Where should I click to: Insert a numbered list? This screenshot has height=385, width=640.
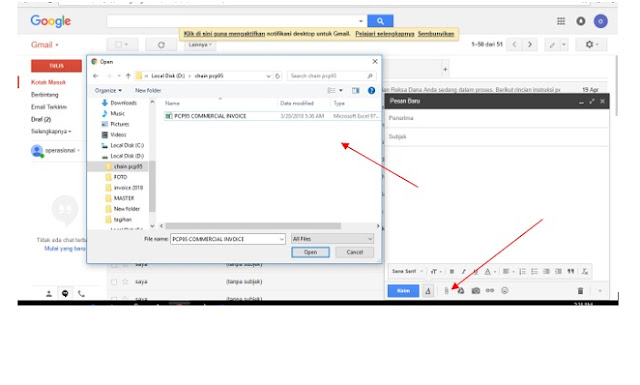coord(522,272)
